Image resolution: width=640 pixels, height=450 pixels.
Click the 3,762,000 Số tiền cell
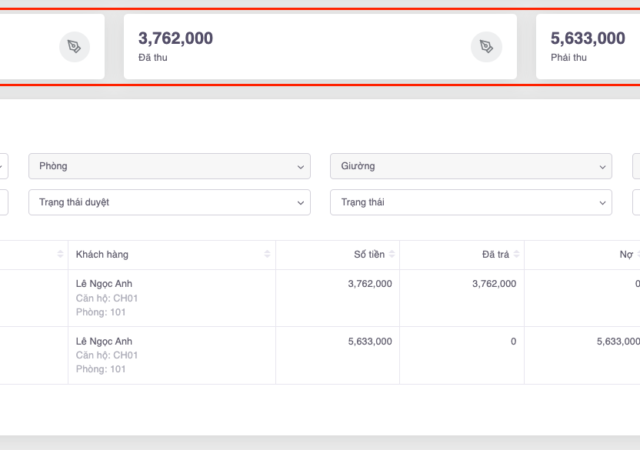369,284
